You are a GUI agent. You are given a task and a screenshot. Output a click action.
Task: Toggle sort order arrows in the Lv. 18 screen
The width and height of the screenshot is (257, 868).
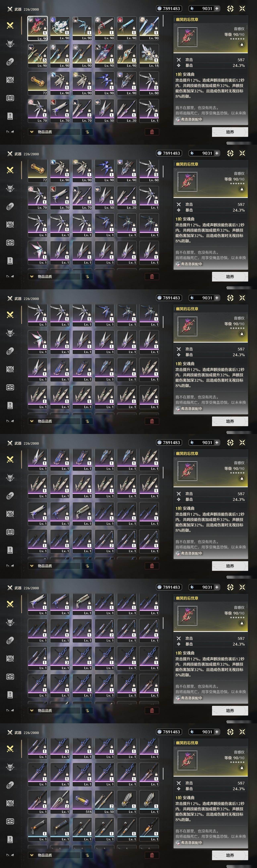pos(87,132)
